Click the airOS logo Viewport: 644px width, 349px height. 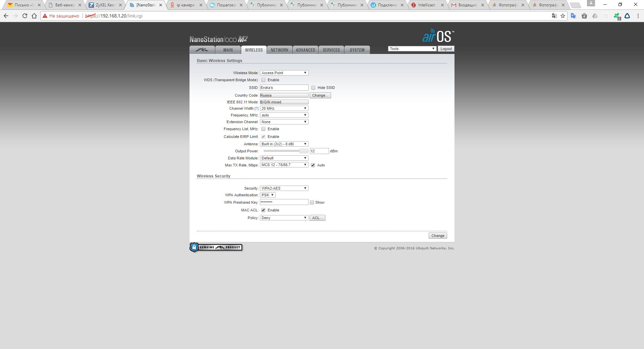(x=438, y=36)
